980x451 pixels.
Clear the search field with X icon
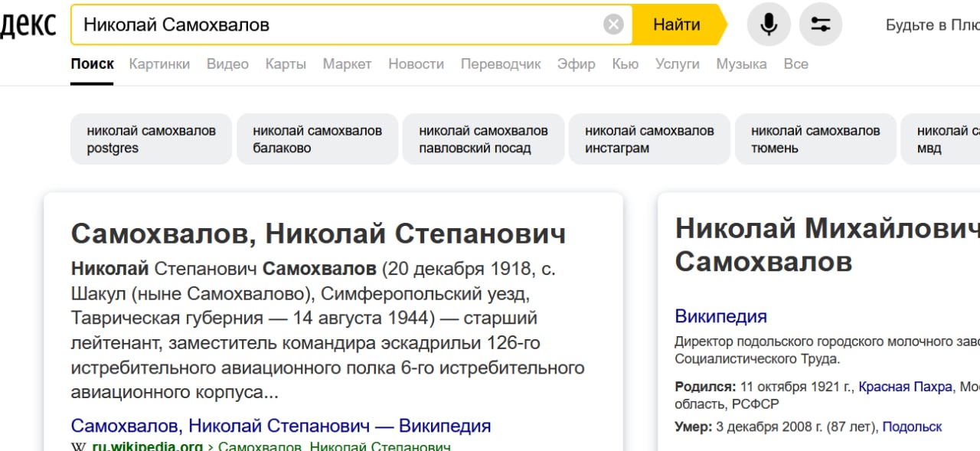[613, 25]
